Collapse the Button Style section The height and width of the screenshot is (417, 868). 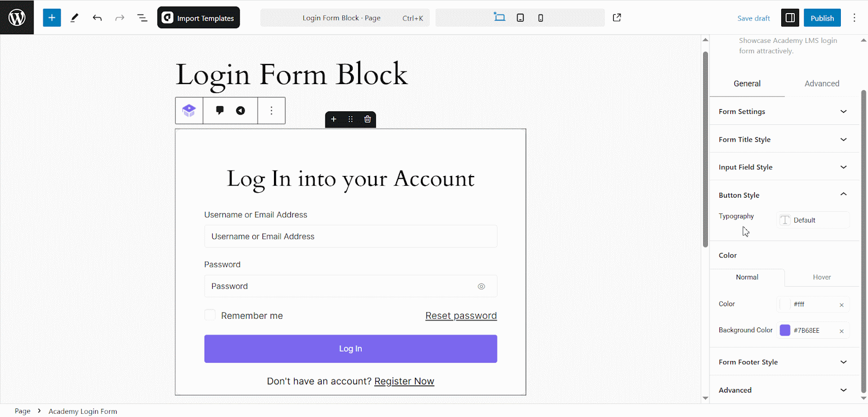(x=783, y=194)
